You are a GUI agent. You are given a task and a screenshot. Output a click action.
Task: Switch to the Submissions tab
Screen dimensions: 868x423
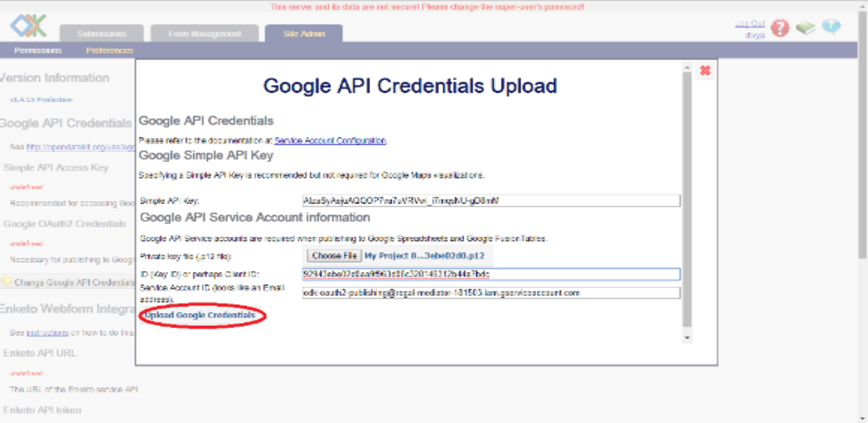(x=101, y=34)
